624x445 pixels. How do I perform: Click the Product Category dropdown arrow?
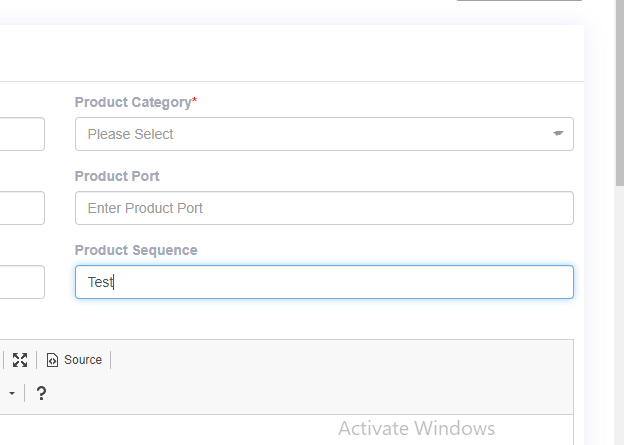coord(559,134)
